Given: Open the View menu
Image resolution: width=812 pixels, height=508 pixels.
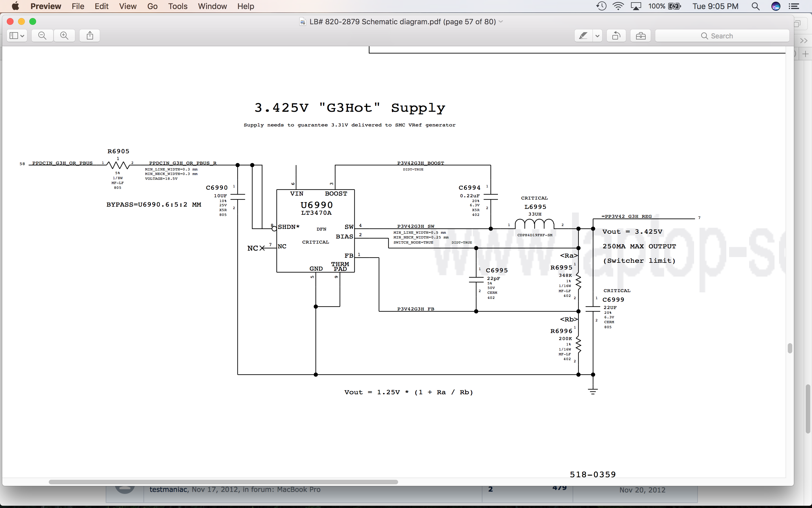Looking at the screenshot, I should point(128,6).
